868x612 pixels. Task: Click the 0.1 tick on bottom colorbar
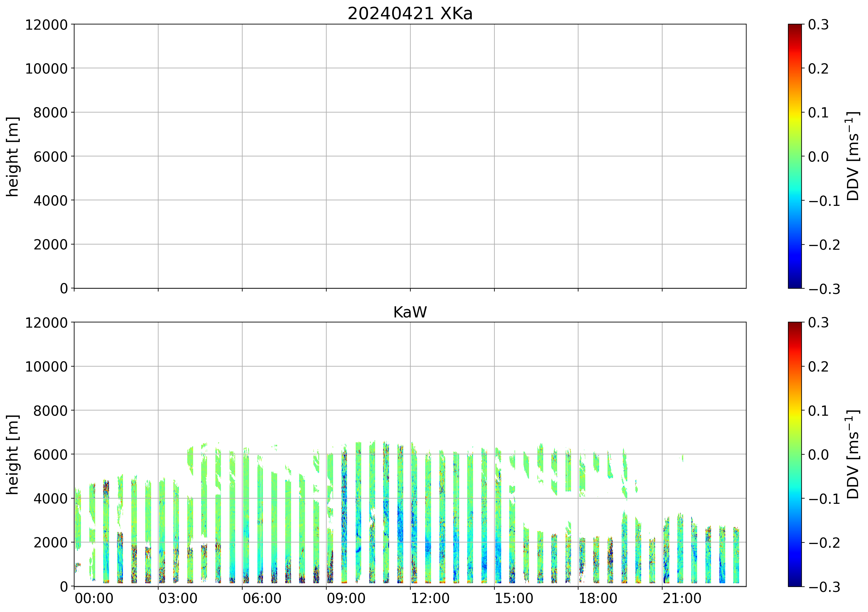point(818,411)
